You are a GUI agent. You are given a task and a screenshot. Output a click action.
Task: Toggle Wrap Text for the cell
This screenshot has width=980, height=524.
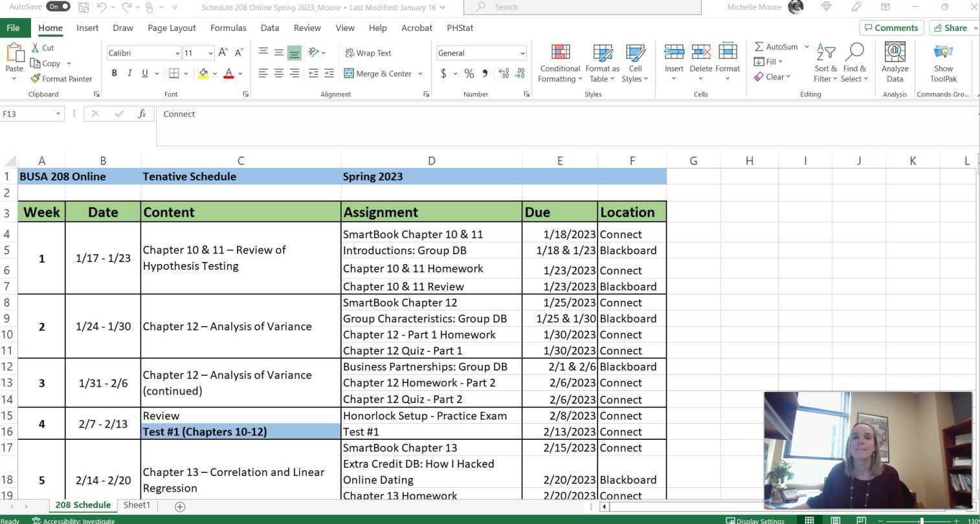pos(368,53)
